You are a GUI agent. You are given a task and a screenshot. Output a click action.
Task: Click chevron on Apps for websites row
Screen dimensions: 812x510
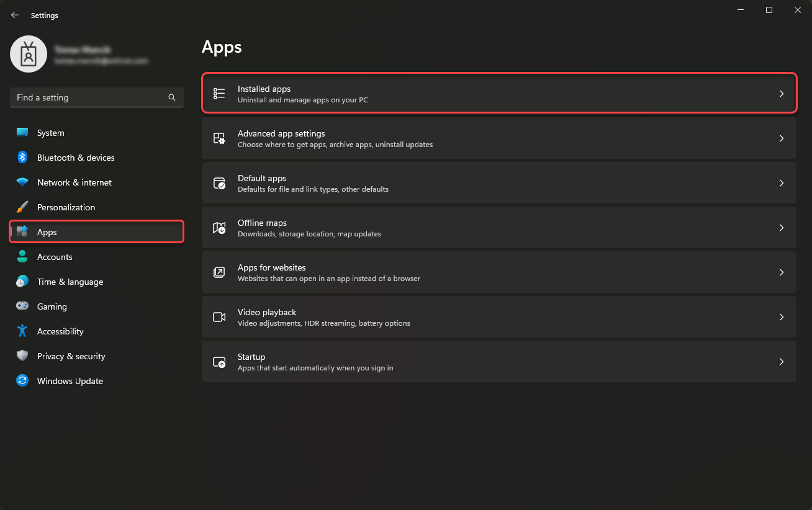coord(782,272)
